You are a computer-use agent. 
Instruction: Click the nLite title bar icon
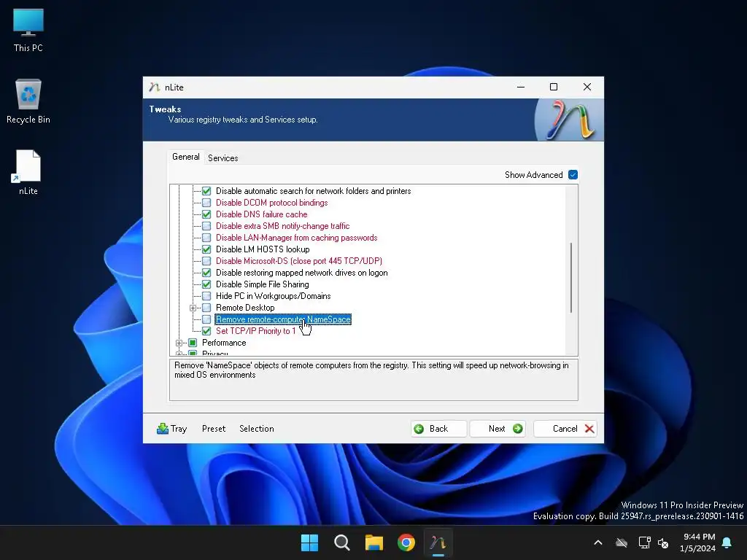pyautogui.click(x=154, y=87)
